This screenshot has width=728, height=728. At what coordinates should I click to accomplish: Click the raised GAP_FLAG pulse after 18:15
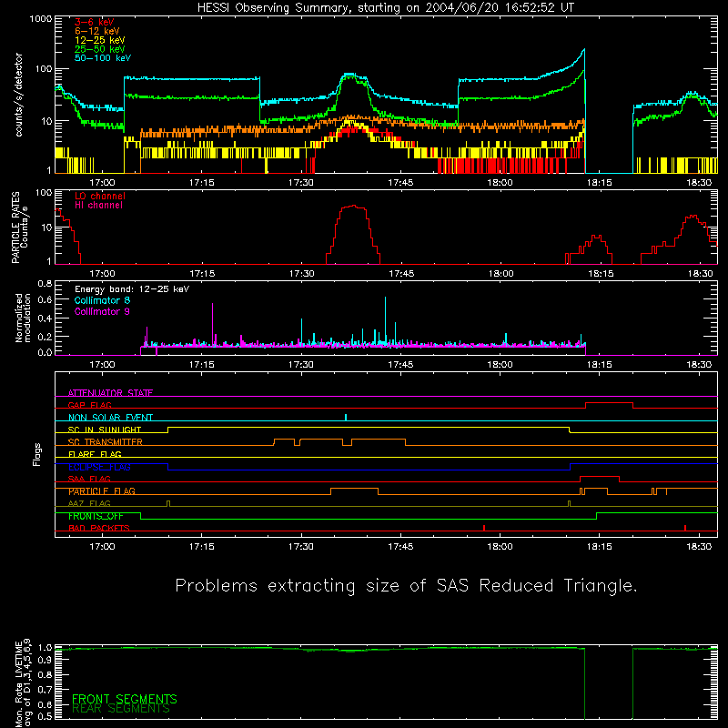(x=609, y=403)
